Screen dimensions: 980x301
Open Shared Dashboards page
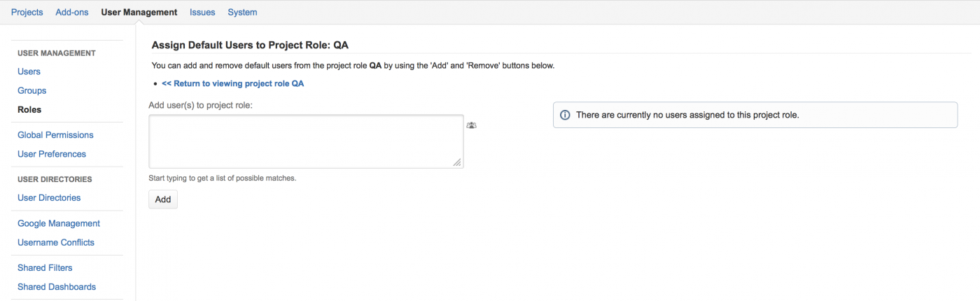pos(57,286)
